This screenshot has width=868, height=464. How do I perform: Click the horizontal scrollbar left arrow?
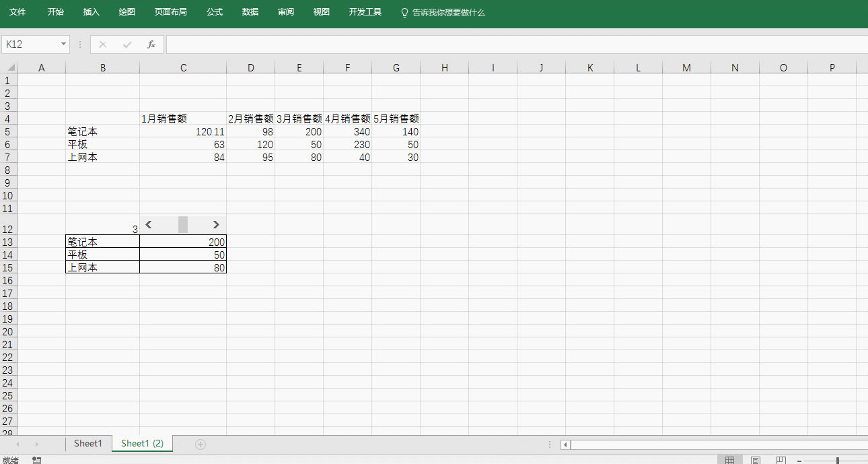pos(565,444)
